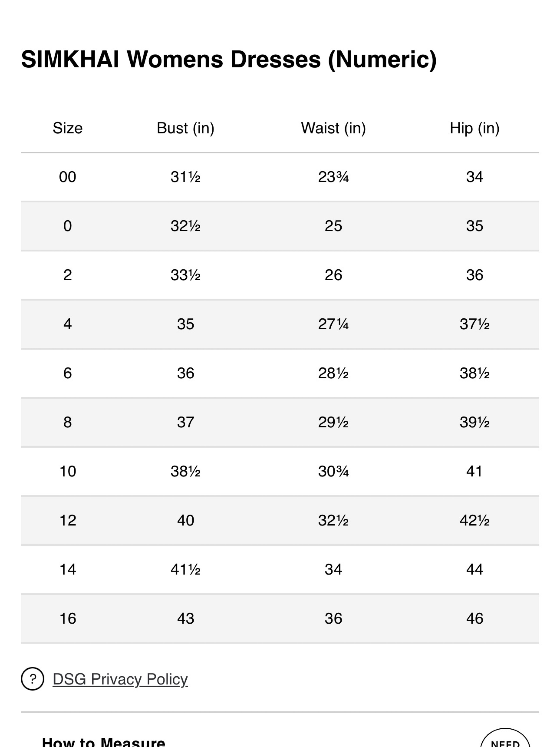Image resolution: width=560 pixels, height=747 pixels.
Task: Tap the NEED help badge
Action: pos(505,738)
